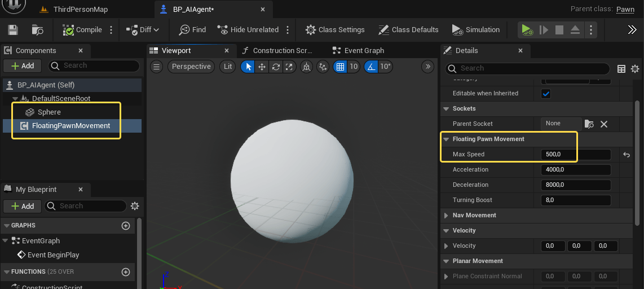Open Details property matrix grid icon
Image resolution: width=644 pixels, height=289 pixels.
click(621, 69)
